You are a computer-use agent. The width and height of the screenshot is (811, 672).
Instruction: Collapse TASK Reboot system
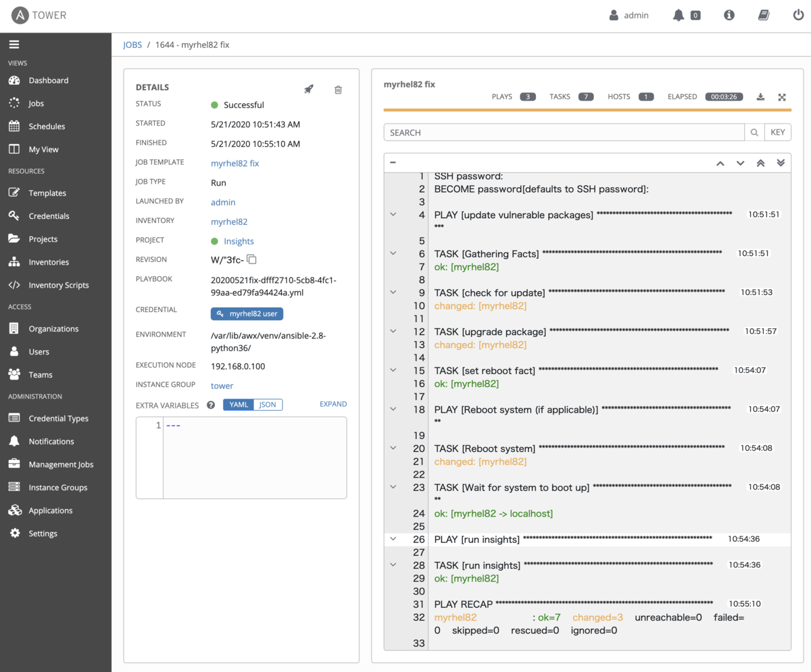tap(393, 448)
